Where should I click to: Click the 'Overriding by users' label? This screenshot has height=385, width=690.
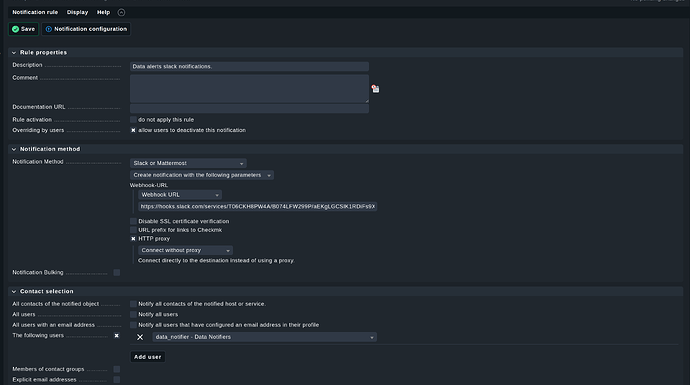pos(38,130)
